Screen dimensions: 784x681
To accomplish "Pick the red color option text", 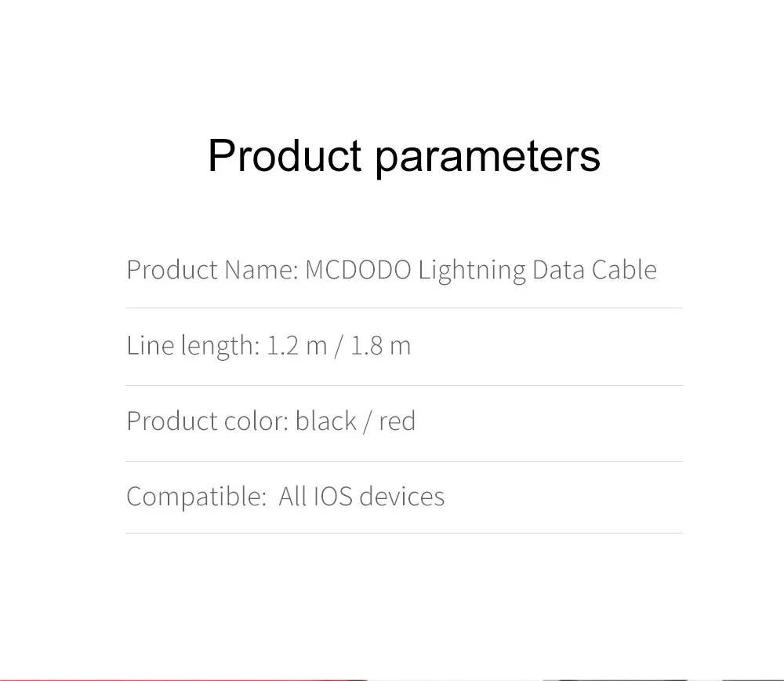I will tap(397, 421).
